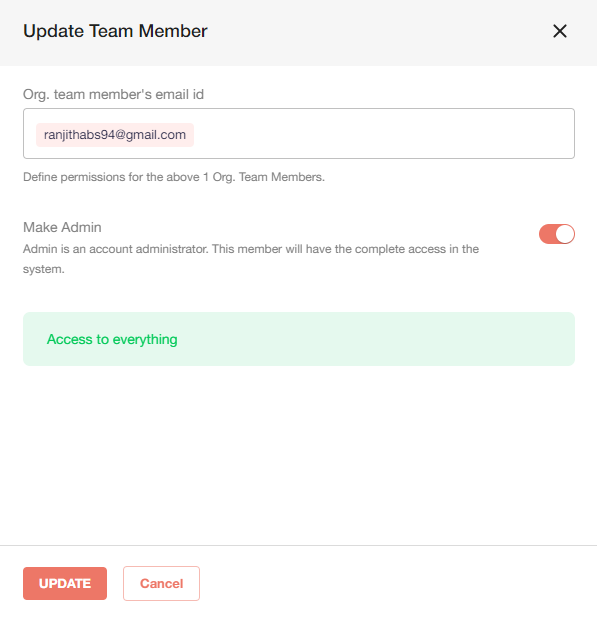Click the gray dialog header bar
Screen dimensions: 597x620
pyautogui.click(x=298, y=33)
